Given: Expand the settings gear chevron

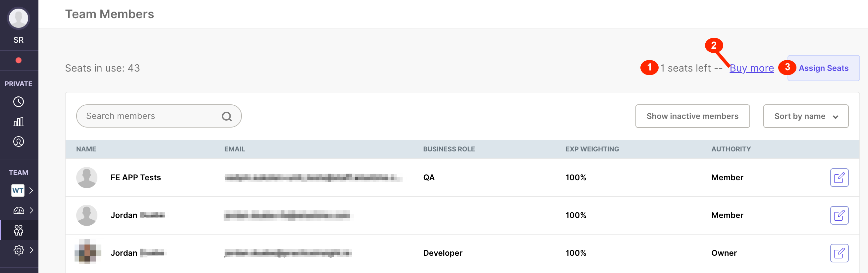Looking at the screenshot, I should coord(31,250).
